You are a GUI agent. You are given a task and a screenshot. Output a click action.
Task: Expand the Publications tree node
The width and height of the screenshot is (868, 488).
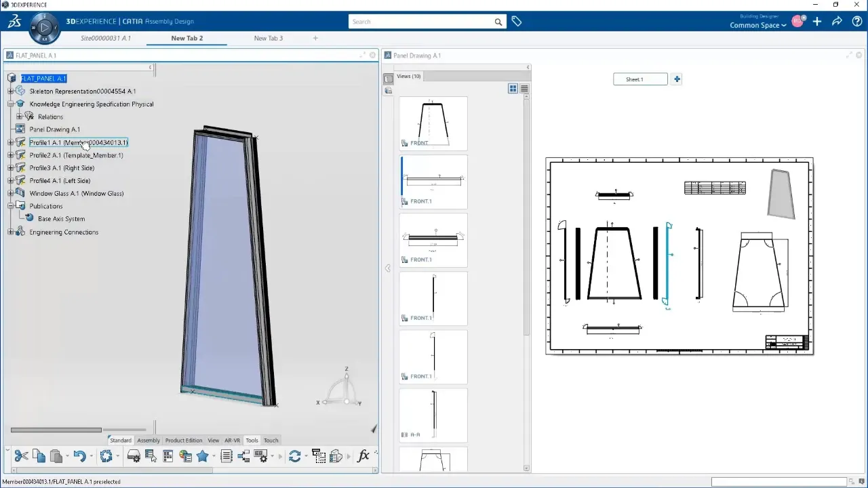(11, 206)
